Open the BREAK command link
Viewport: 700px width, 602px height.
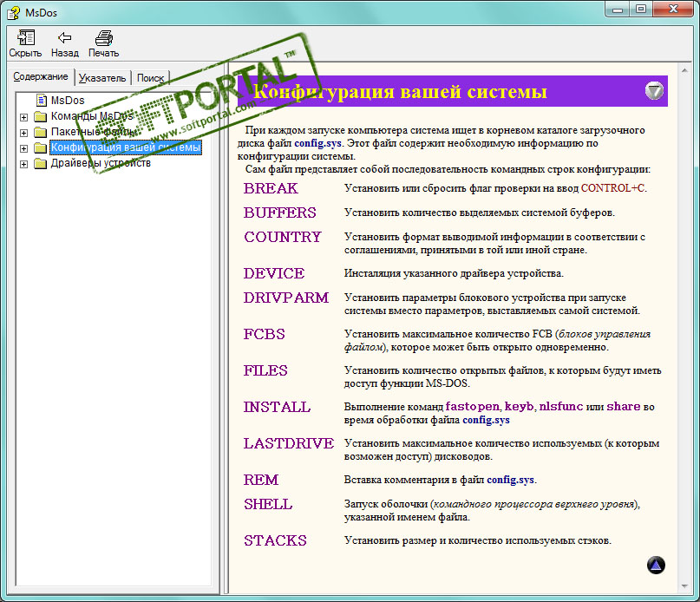pos(271,188)
